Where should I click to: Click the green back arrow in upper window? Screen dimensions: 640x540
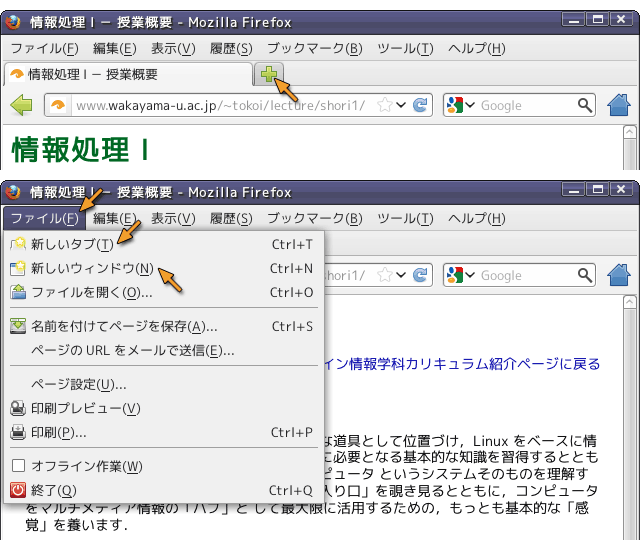coord(21,105)
